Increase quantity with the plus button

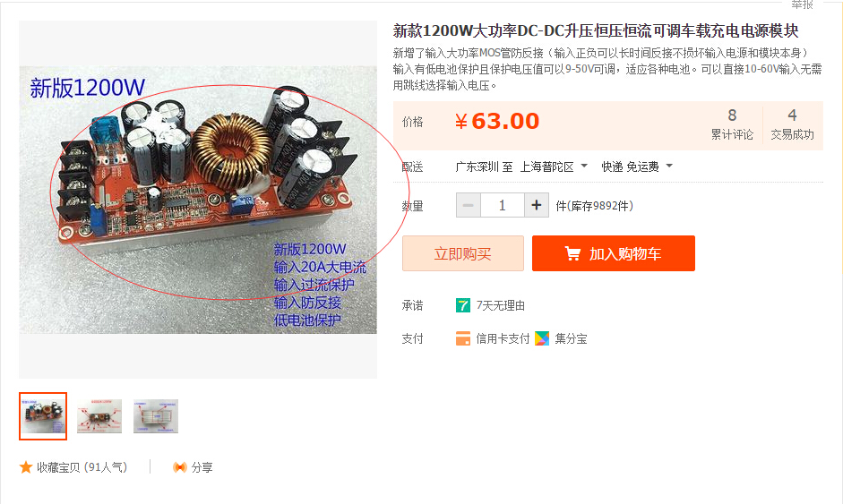(x=536, y=205)
